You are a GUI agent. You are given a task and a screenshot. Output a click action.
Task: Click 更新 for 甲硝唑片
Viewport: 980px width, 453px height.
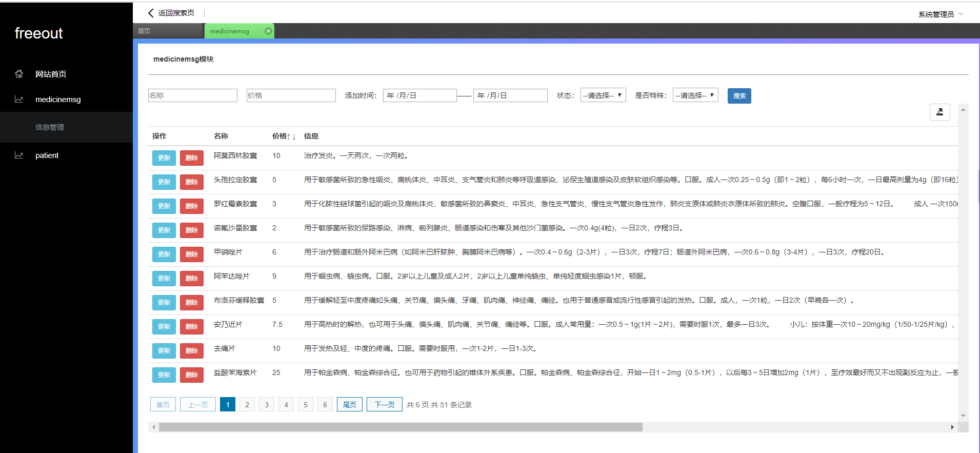(164, 254)
